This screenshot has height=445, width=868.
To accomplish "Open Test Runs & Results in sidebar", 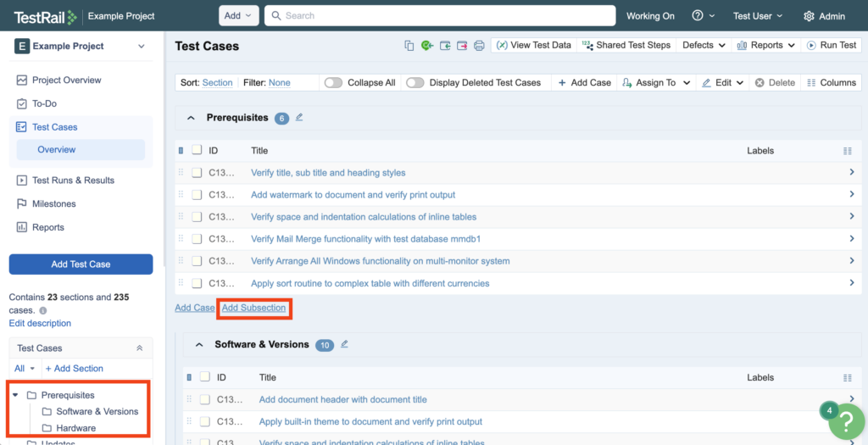I will click(x=73, y=181).
